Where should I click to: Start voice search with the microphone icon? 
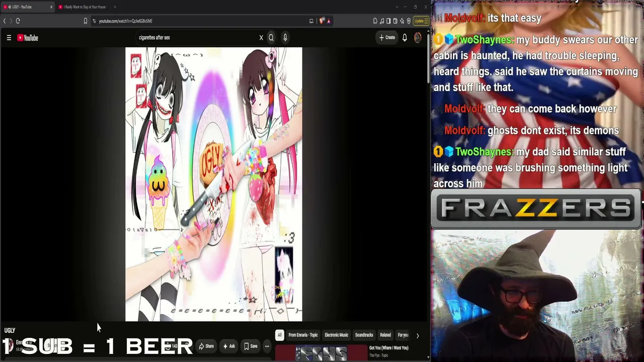285,38
